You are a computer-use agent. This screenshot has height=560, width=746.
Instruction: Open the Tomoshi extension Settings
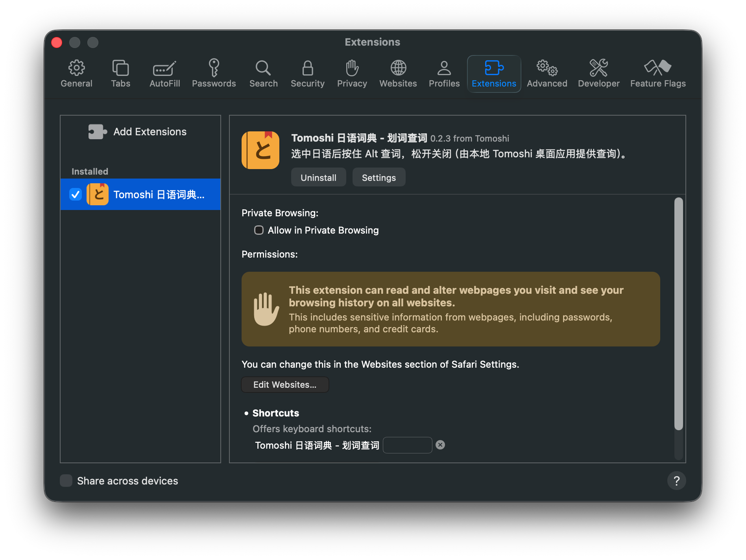379,177
